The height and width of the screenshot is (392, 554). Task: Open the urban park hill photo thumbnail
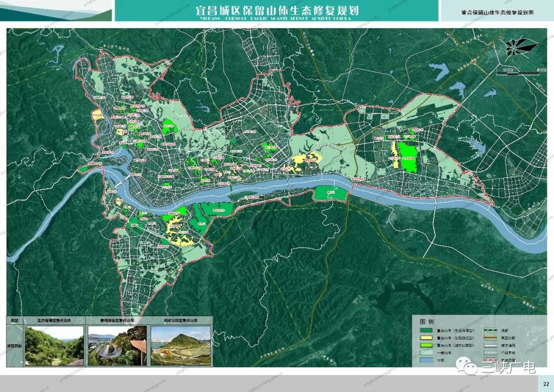pyautogui.click(x=180, y=346)
